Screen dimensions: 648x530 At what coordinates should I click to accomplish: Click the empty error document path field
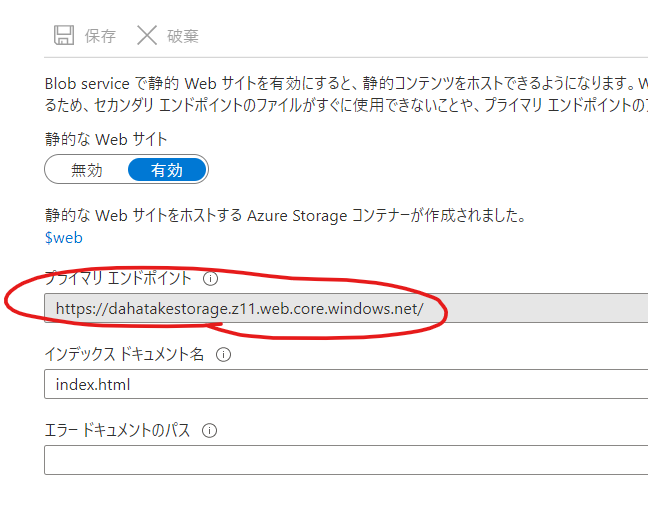click(346, 460)
